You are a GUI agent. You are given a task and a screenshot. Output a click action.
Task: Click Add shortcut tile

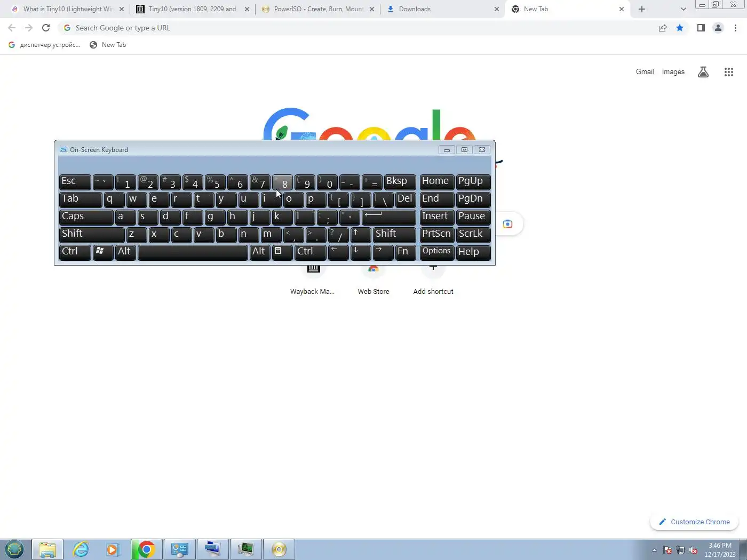click(x=433, y=279)
